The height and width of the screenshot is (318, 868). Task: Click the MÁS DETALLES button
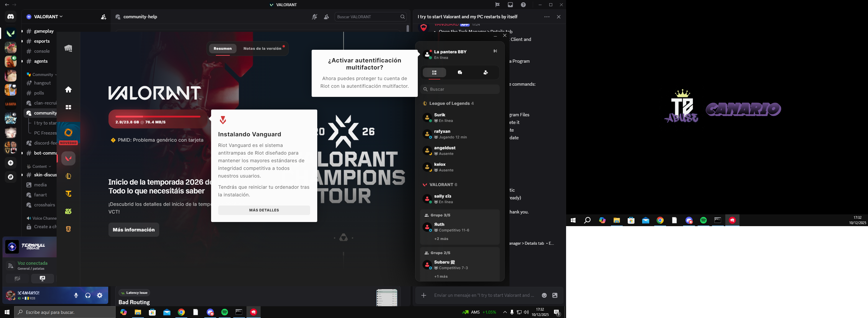click(264, 210)
